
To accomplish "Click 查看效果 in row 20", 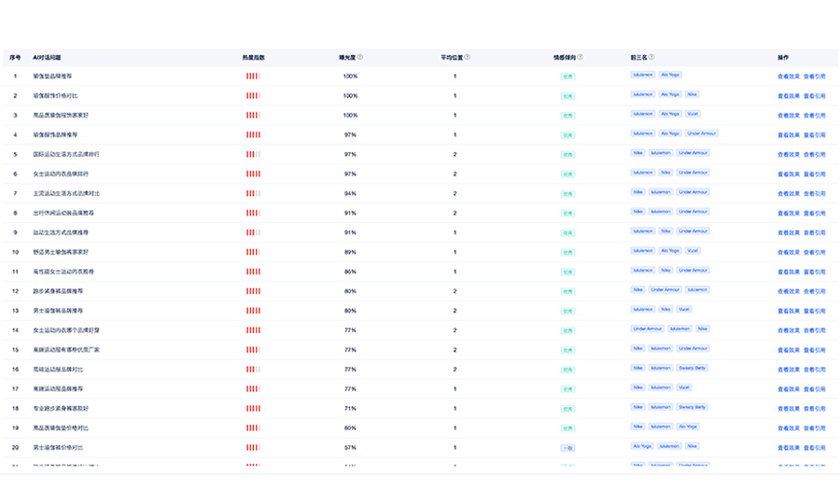I will (788, 448).
